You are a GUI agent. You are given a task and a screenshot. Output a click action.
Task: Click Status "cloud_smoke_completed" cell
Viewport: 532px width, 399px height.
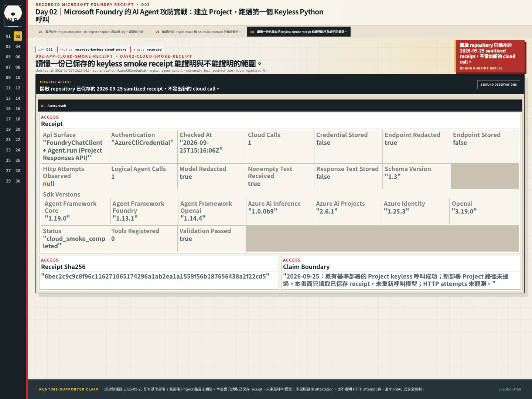(x=75, y=239)
